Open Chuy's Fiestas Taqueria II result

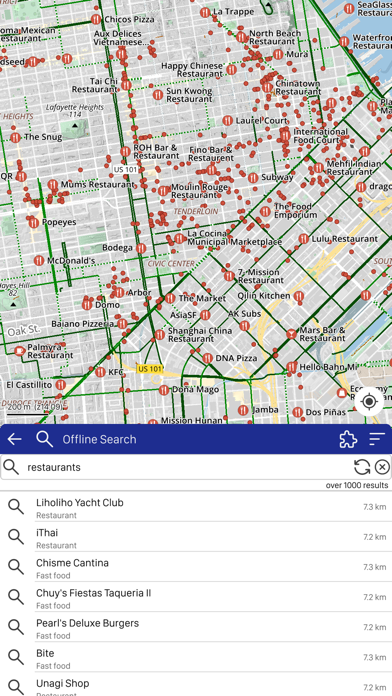tap(196, 598)
